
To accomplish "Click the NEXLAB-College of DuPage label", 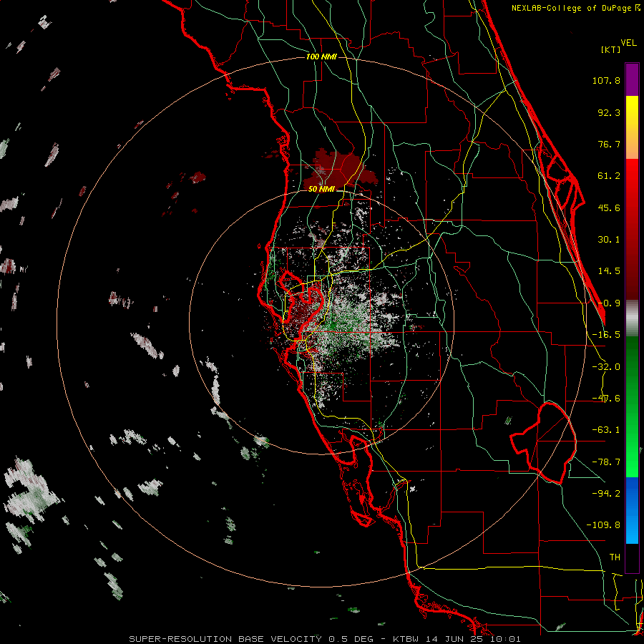I will click(x=575, y=8).
